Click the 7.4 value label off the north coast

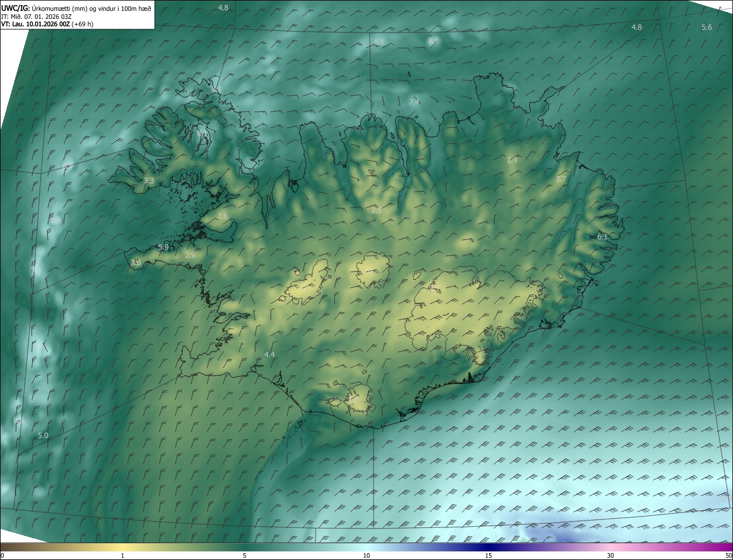415,102
